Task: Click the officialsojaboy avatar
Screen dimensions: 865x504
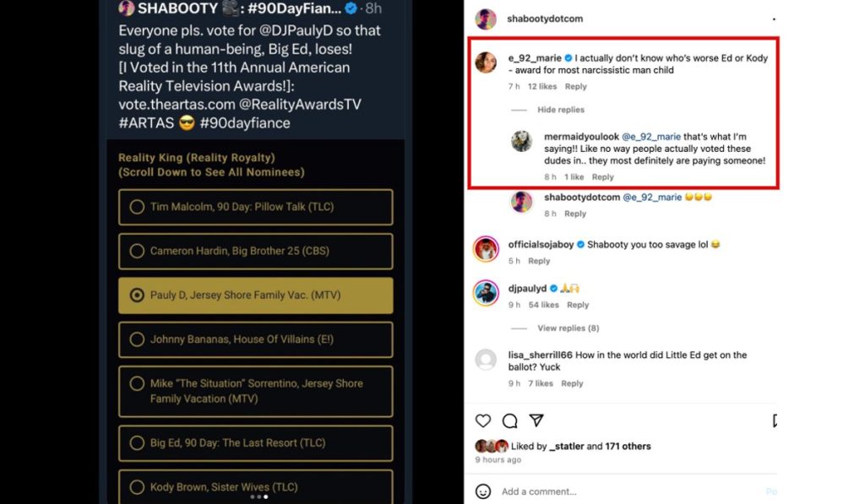Action: (486, 249)
